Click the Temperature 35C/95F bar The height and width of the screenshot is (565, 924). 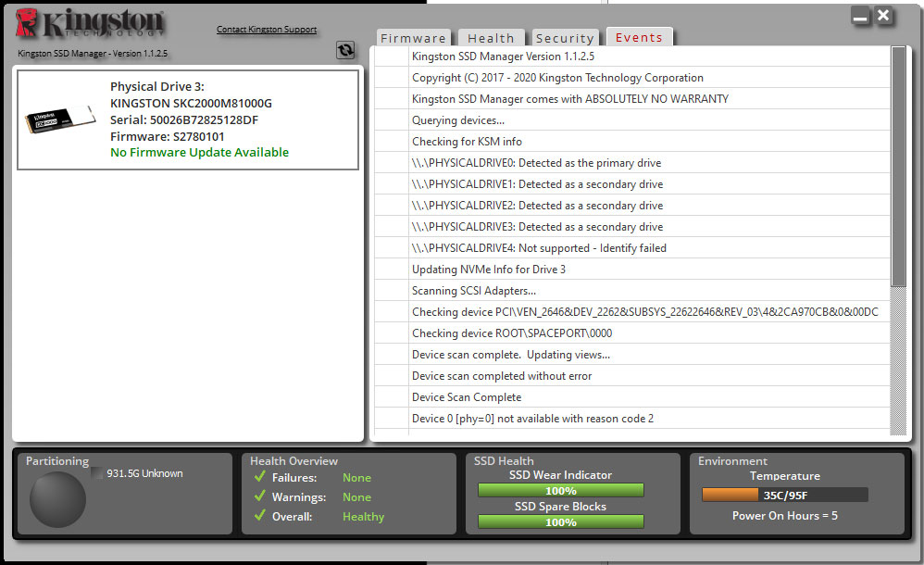[785, 495]
